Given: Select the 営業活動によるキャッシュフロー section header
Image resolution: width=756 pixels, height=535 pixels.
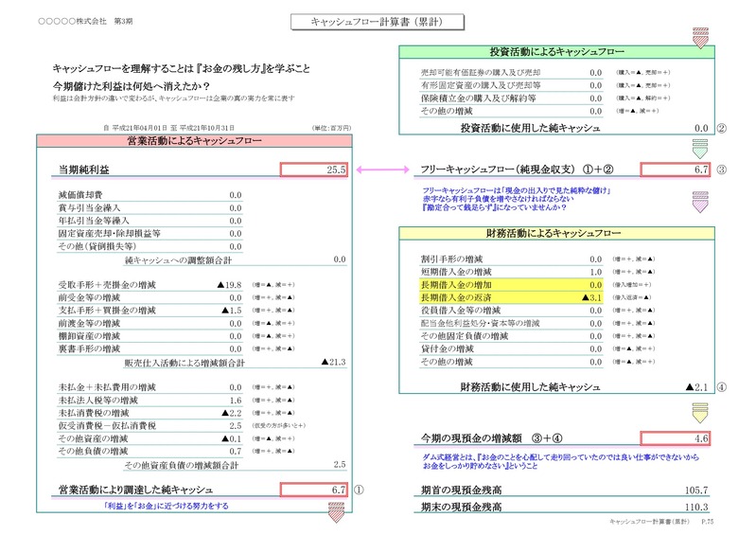Looking at the screenshot, I should pos(194,140).
